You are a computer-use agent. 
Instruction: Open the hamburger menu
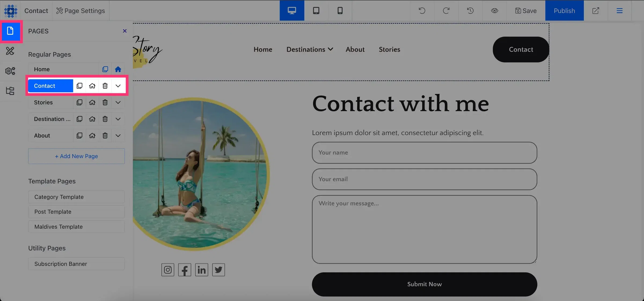(x=619, y=10)
